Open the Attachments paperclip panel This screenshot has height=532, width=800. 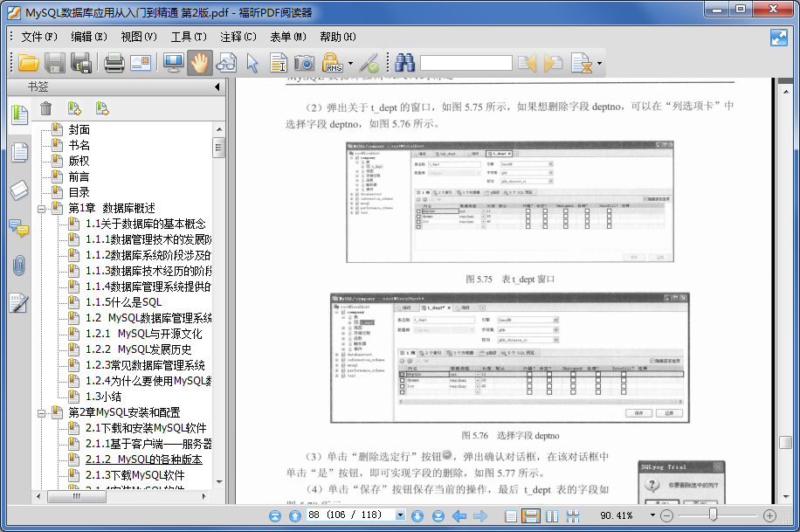click(19, 266)
